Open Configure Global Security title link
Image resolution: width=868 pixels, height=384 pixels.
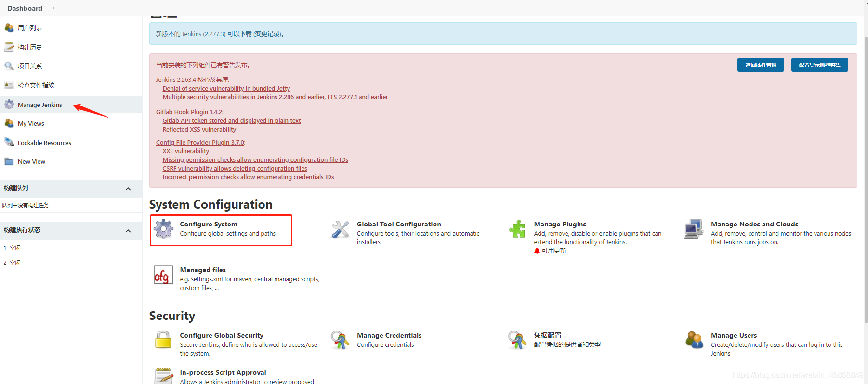pyautogui.click(x=222, y=335)
